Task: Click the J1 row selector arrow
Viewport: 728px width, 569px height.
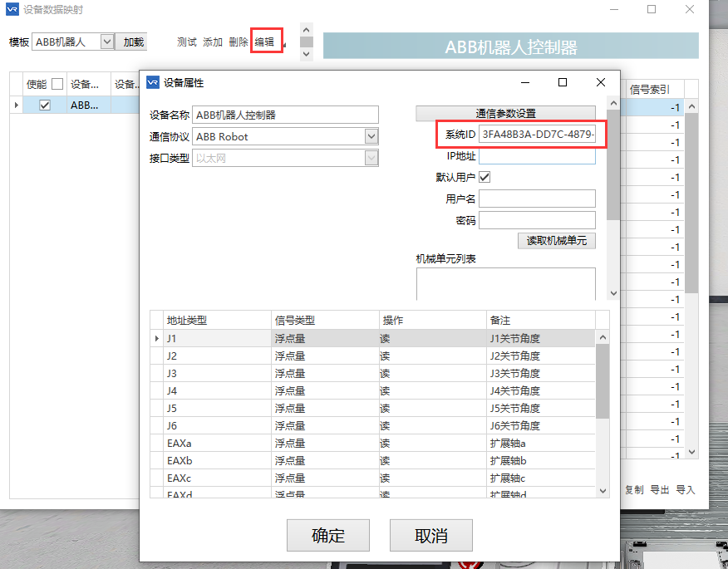Action: (x=157, y=339)
